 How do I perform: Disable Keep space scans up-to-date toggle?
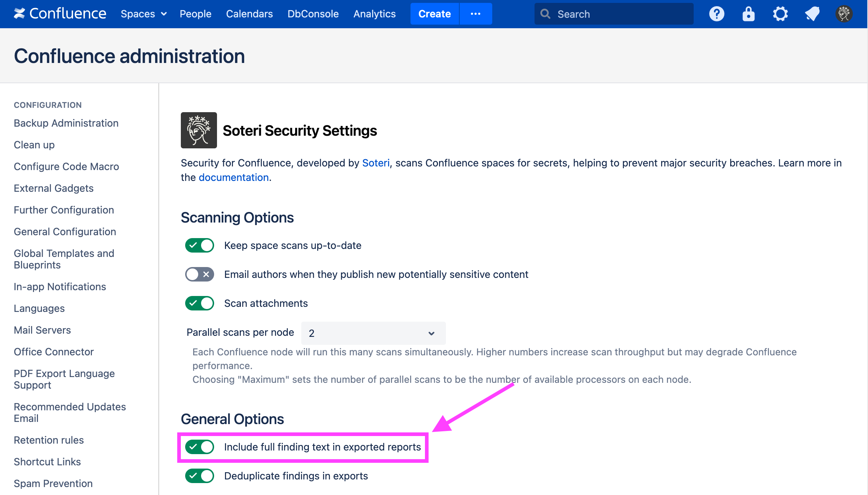(x=200, y=245)
